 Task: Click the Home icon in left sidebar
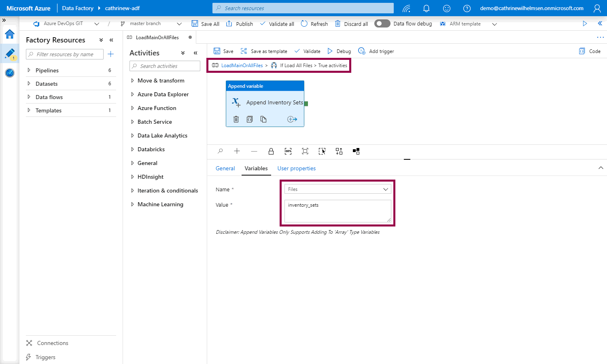point(10,34)
